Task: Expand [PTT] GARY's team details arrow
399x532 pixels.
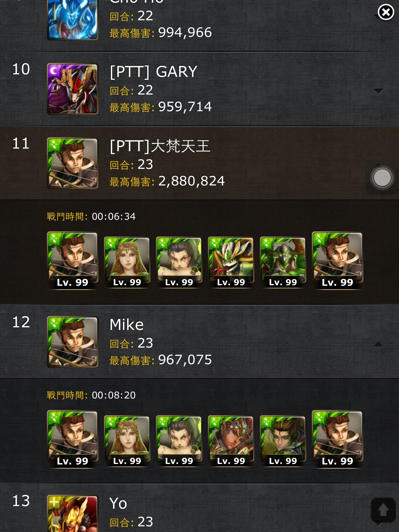Action: (x=378, y=91)
